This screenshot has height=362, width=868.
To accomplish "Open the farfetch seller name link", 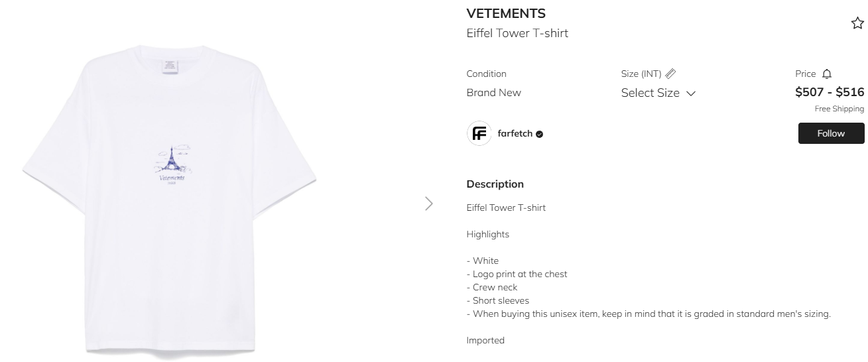I will click(515, 133).
